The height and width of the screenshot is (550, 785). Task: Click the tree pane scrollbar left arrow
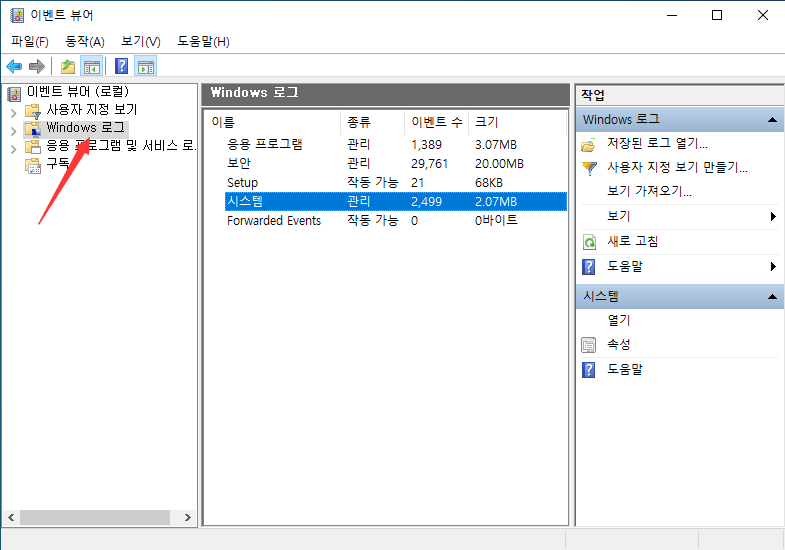(11, 517)
